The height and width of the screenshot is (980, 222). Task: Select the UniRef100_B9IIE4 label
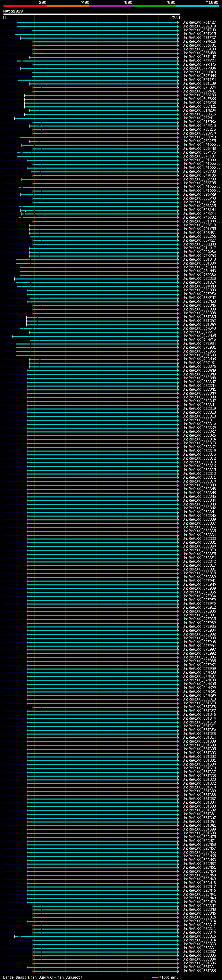pos(199,80)
